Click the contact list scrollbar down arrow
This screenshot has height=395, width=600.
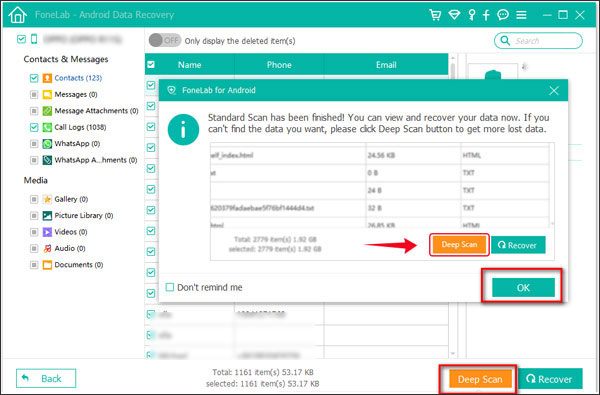click(x=453, y=353)
